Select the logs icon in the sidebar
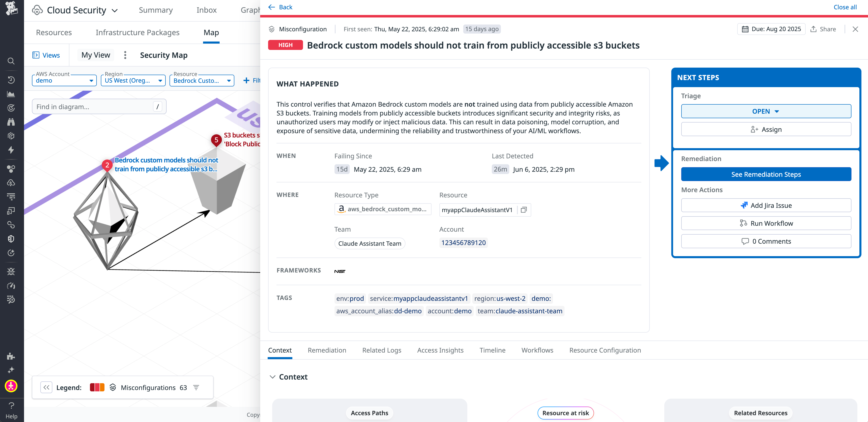The height and width of the screenshot is (422, 868). (11, 196)
